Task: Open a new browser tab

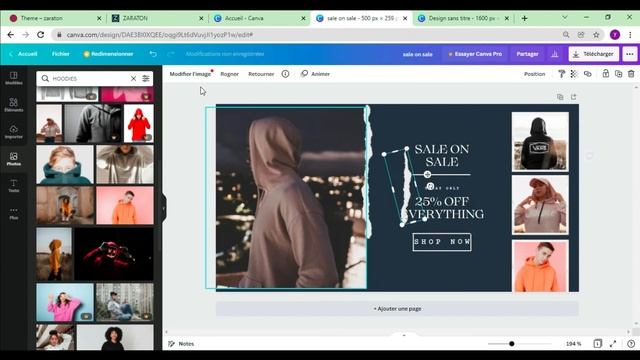Action: (524, 18)
